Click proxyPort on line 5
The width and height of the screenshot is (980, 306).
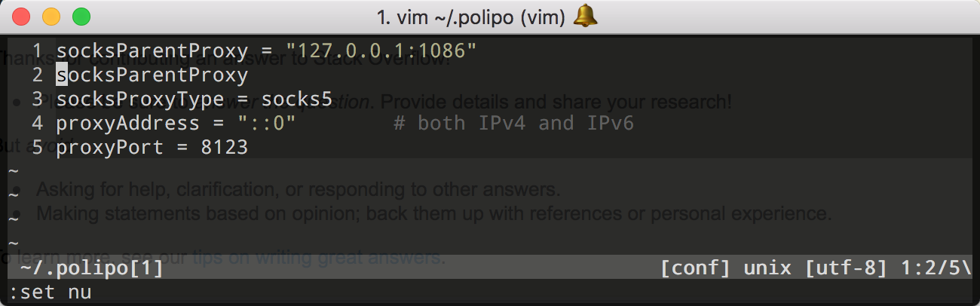click(110, 147)
